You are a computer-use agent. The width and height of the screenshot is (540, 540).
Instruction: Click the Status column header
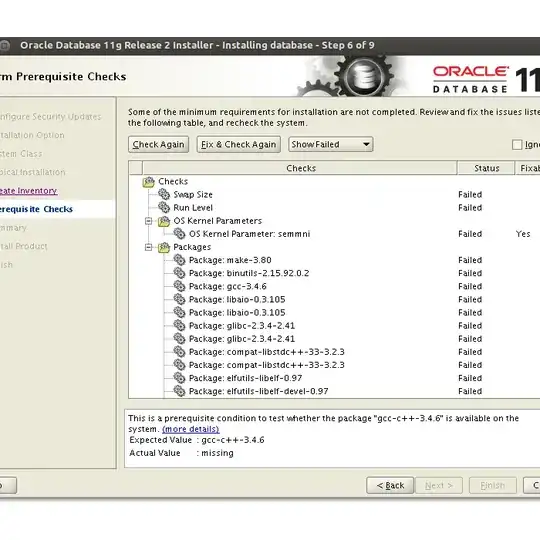pos(486,168)
